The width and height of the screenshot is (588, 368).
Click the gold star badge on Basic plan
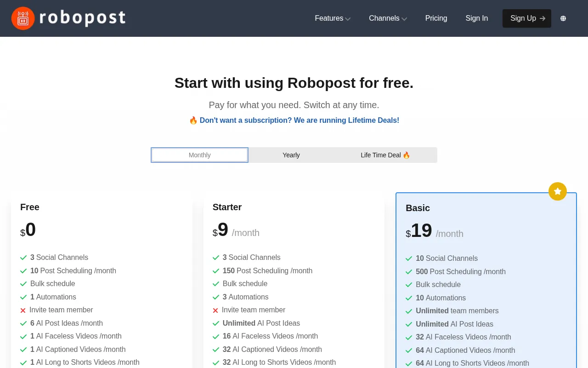(x=558, y=191)
